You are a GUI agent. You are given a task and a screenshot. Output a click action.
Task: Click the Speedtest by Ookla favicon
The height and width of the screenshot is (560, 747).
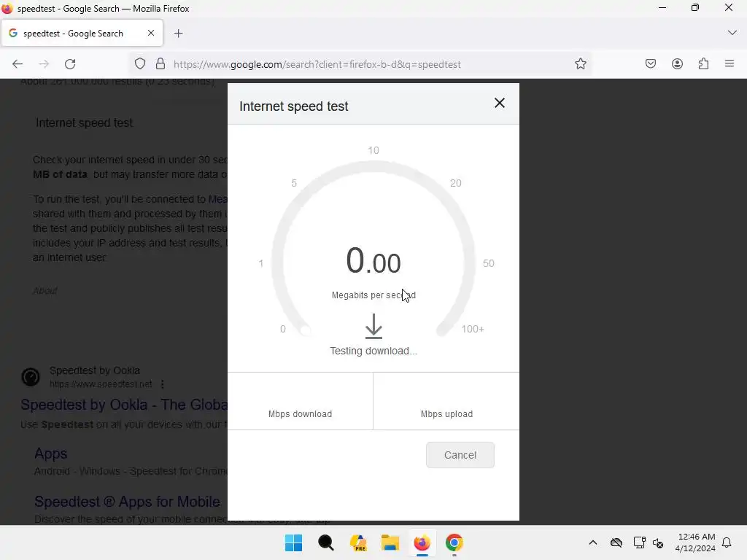click(31, 377)
